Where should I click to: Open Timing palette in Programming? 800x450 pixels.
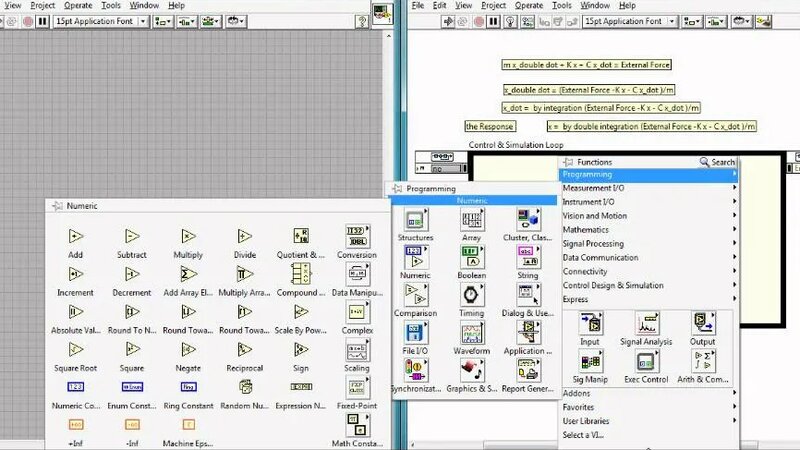tap(471, 295)
